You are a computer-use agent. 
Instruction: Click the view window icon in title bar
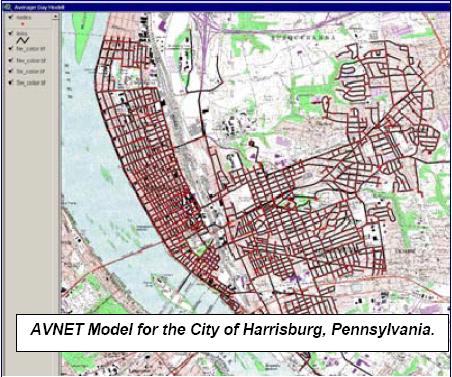pyautogui.click(x=7, y=7)
